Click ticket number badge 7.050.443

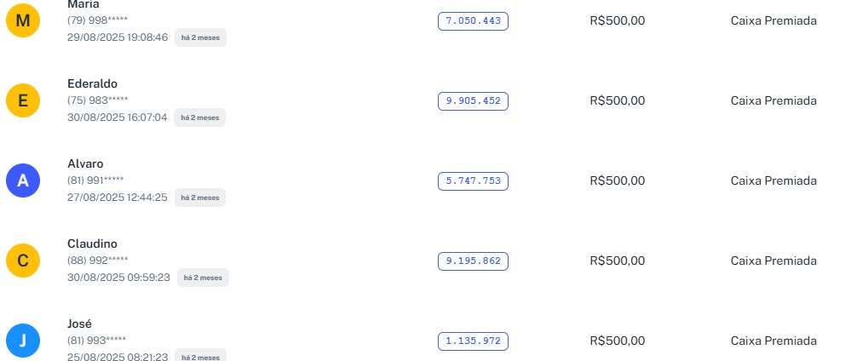(x=473, y=21)
